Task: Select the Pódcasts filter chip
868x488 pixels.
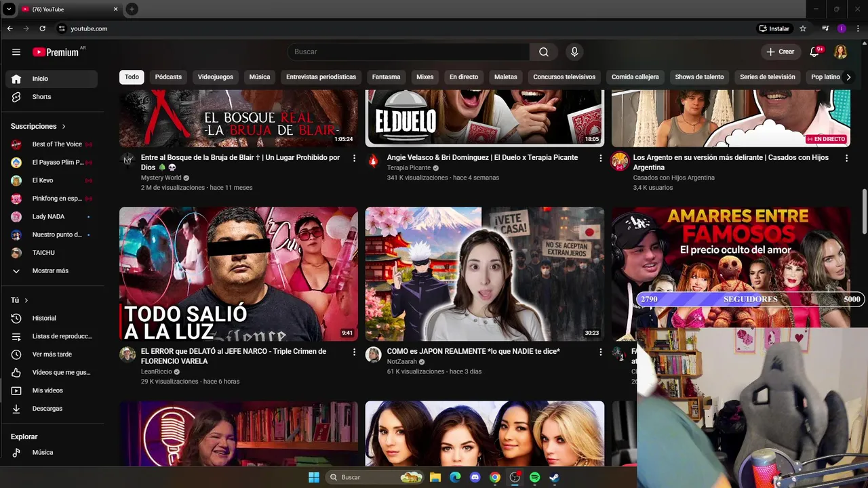Action: click(x=168, y=77)
